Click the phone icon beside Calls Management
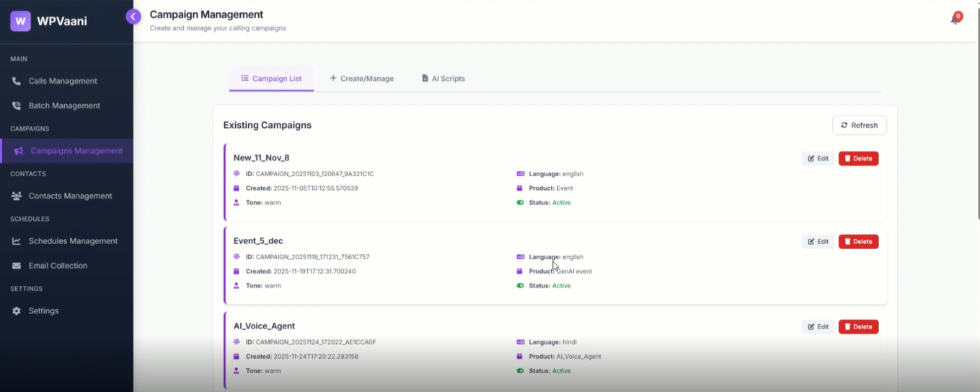The height and width of the screenshot is (392, 980). coord(17,82)
